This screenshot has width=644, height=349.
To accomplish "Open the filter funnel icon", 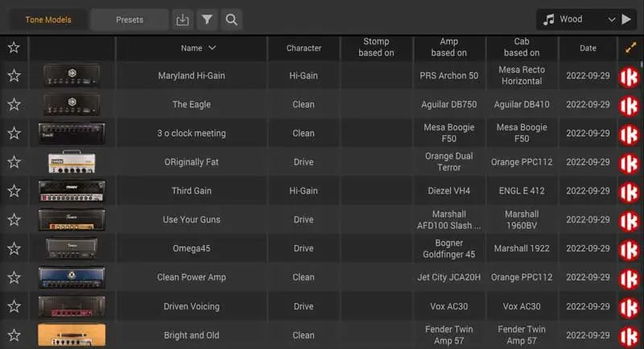I will click(207, 19).
